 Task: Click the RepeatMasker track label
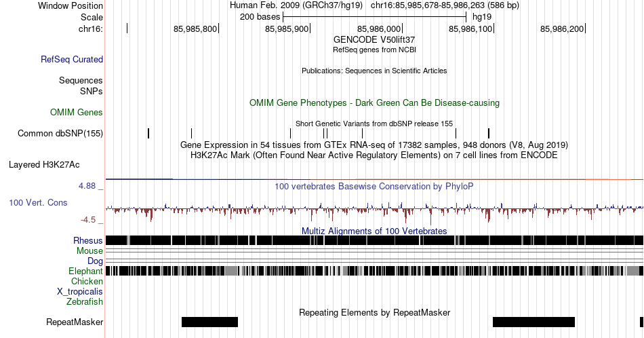tap(75, 322)
